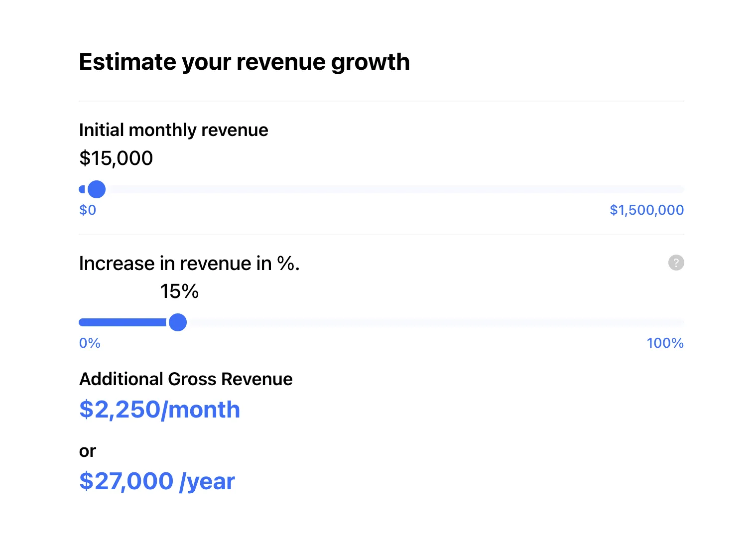Click the $27,000 /year result
This screenshot has width=751, height=560.
pos(157,481)
